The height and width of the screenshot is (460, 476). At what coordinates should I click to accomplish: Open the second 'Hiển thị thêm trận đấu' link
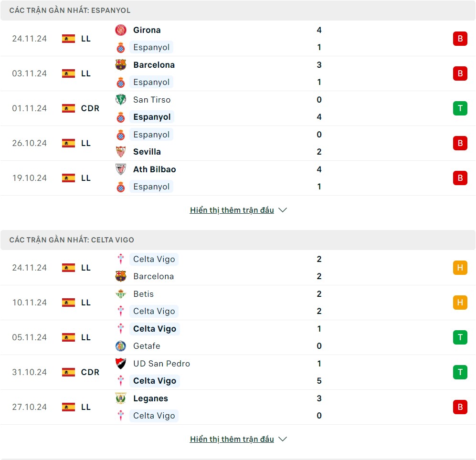pos(232,439)
